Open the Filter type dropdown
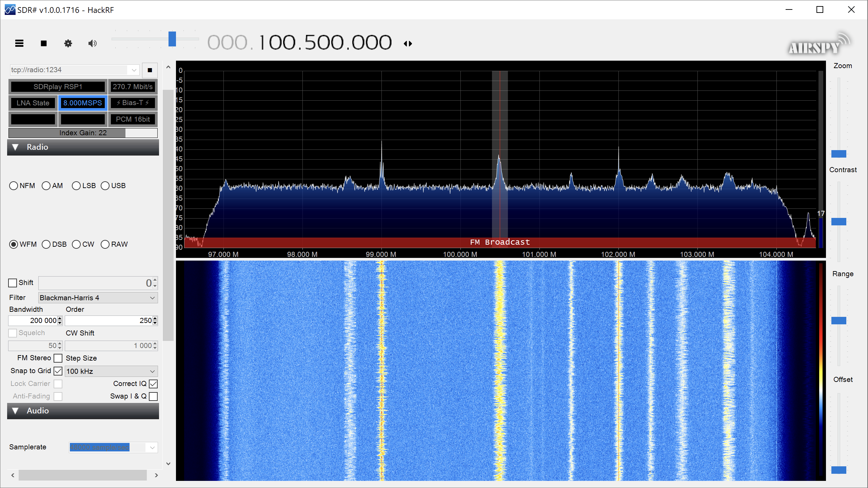The image size is (868, 488). tap(98, 298)
